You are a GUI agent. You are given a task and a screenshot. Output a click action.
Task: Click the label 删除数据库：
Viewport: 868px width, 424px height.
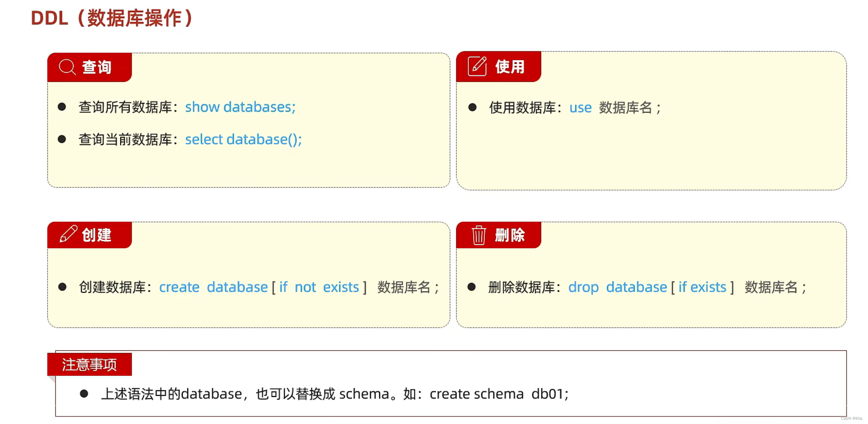click(525, 287)
